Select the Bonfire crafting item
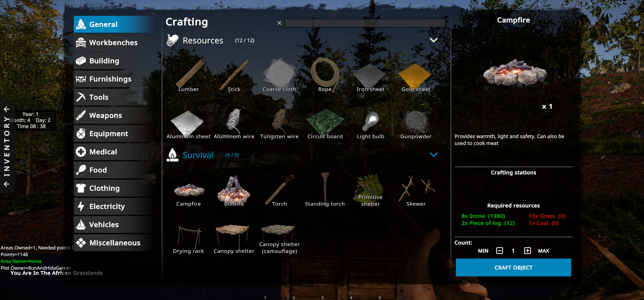 234,191
